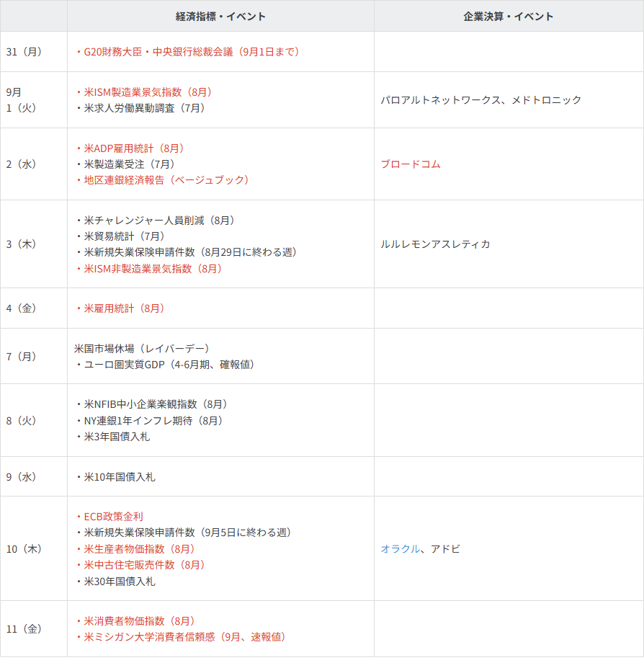
Task: Click the red 米雇用統計（8月） entry
Action: tap(120, 308)
